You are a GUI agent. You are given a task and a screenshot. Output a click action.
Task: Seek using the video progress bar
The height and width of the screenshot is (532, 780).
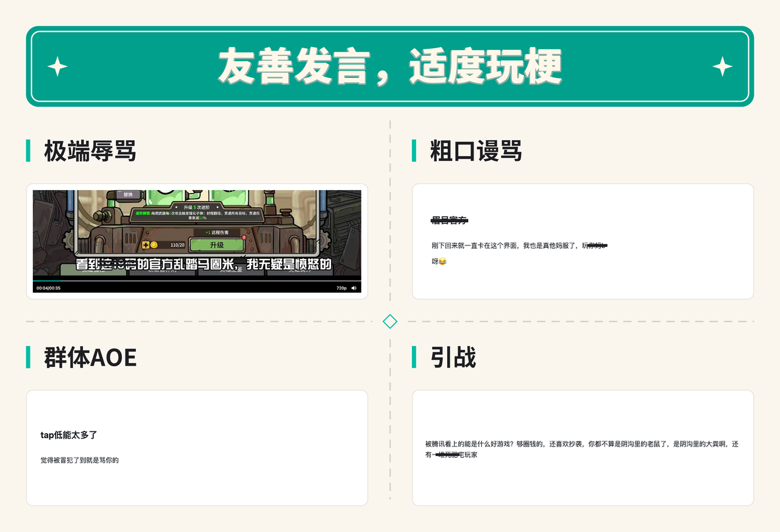[197, 281]
